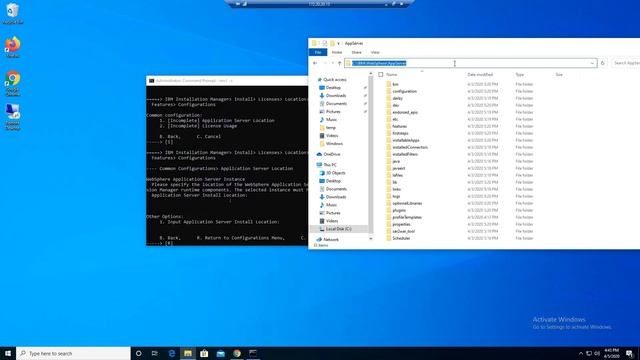
Task: Click the Search AppServer box
Action: point(626,63)
